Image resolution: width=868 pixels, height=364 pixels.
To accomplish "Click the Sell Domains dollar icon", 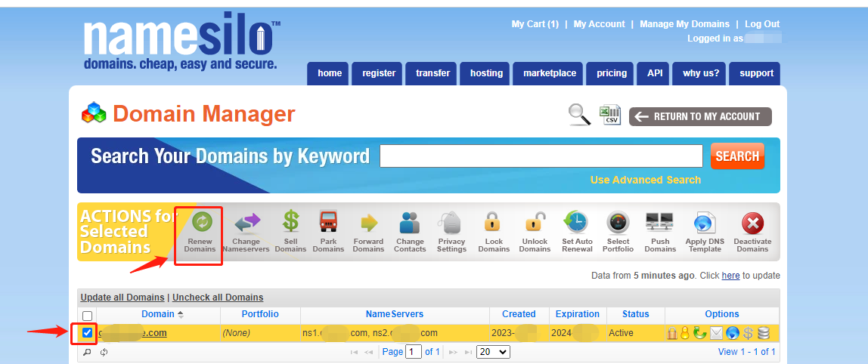I will pos(290,223).
